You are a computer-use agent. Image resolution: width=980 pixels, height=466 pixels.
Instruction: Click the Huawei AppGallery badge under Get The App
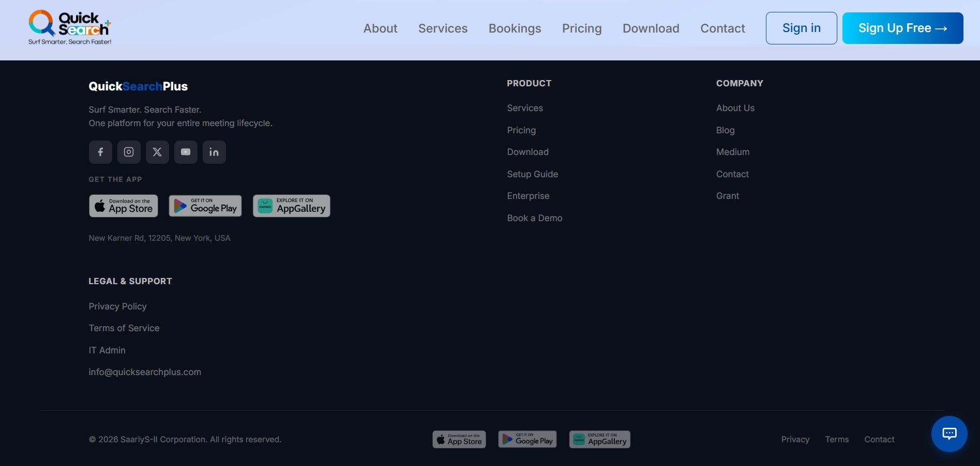[292, 206]
